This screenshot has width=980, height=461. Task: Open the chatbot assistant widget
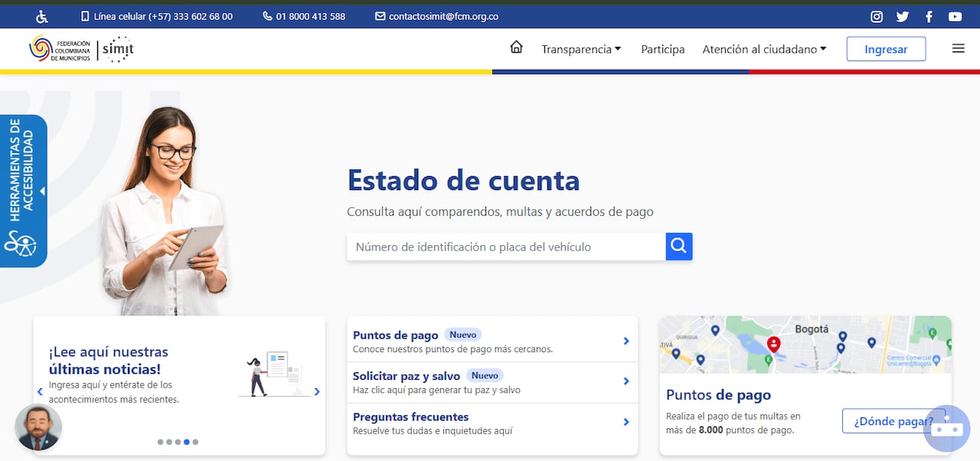(x=946, y=429)
